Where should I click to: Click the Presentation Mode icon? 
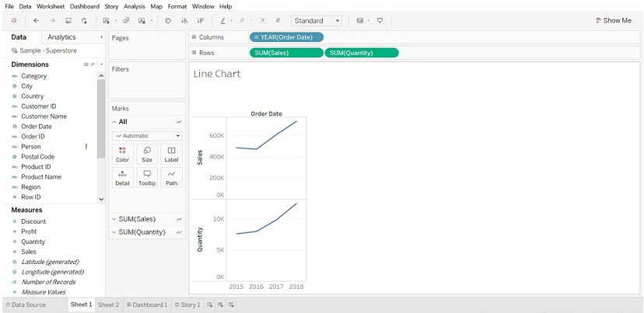380,20
